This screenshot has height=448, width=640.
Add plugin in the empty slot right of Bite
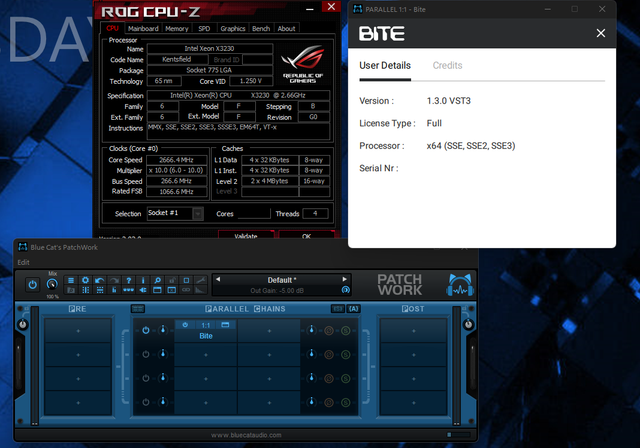(x=269, y=331)
